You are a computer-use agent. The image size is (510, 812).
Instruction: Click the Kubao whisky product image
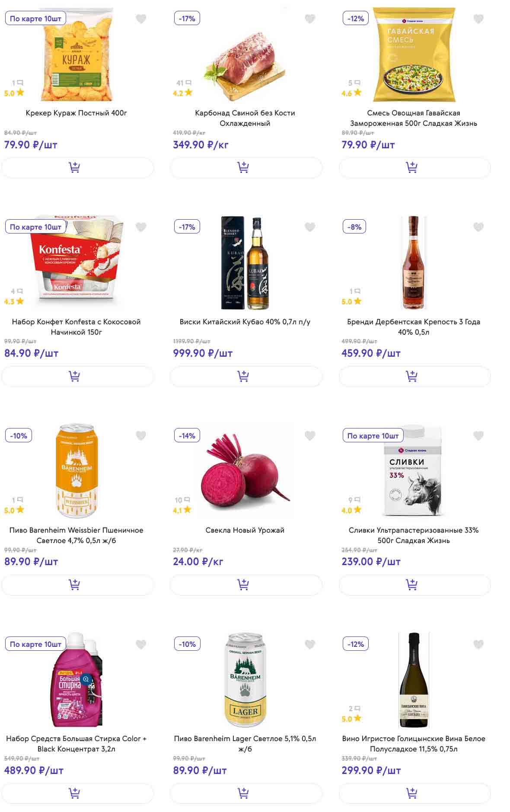click(245, 263)
